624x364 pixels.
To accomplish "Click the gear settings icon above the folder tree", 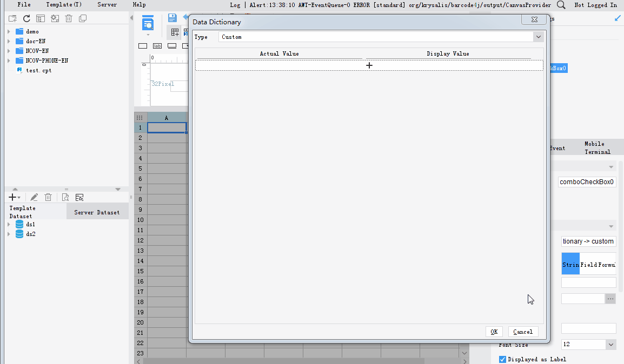I will (54, 17).
